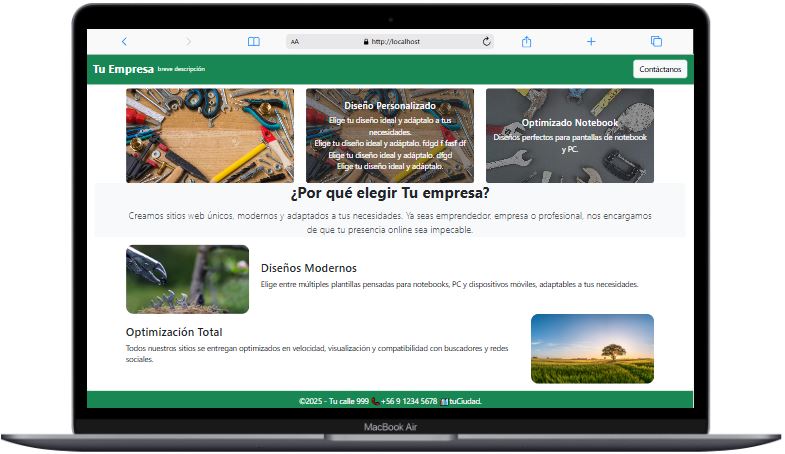Open the first tools carousel image
This screenshot has width=785, height=454.
point(210,135)
